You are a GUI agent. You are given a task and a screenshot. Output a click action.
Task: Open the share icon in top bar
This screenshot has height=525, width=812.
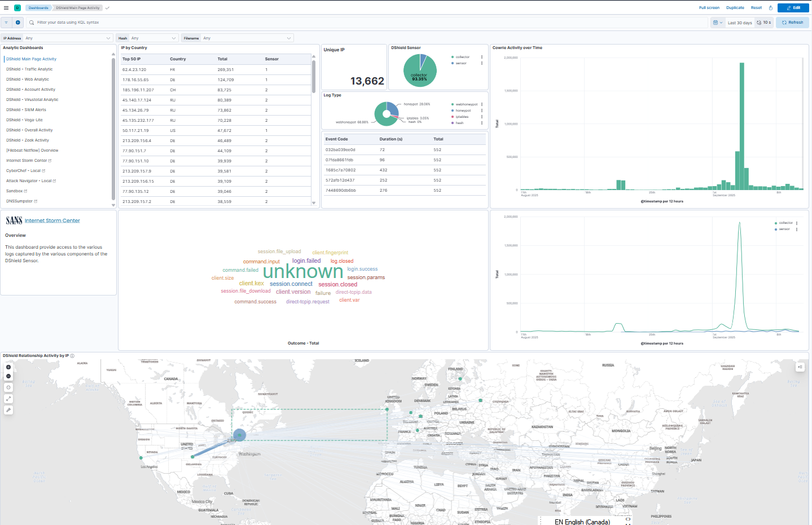(x=770, y=8)
